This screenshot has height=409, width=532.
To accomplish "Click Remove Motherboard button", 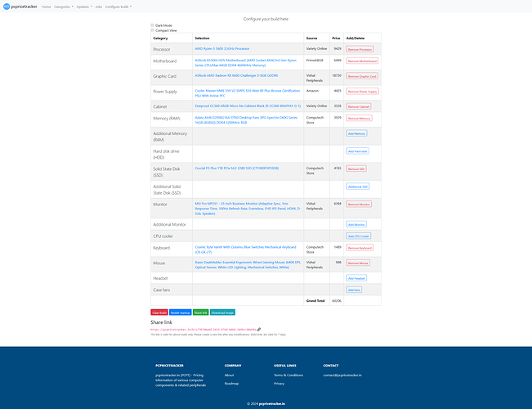I will point(362,61).
